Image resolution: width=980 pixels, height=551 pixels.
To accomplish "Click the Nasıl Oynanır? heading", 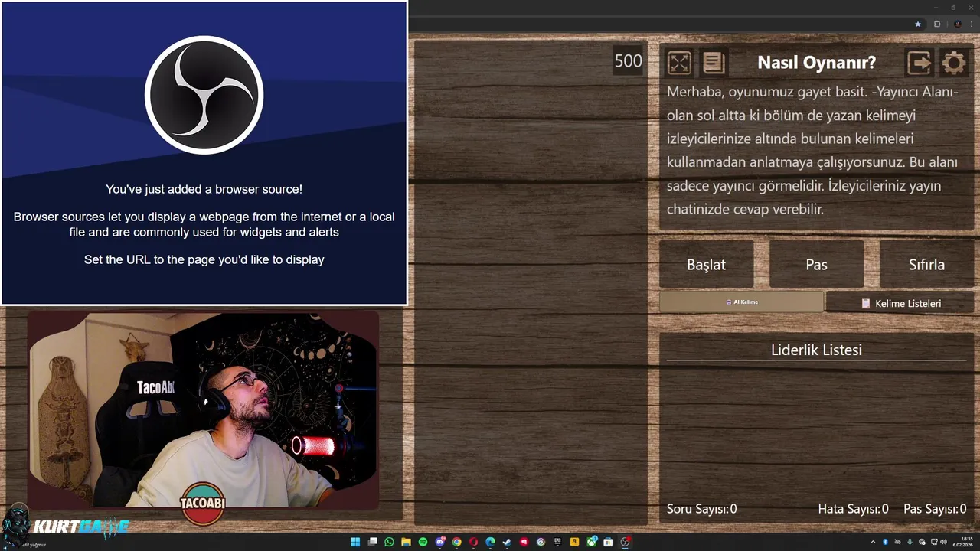I will 816,63.
